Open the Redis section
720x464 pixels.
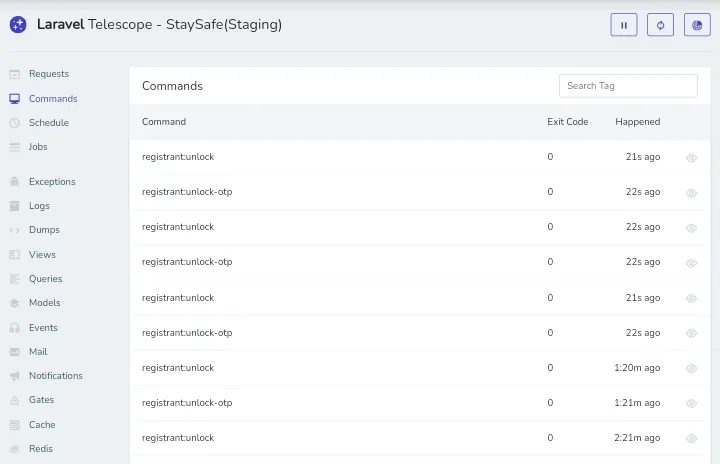point(41,448)
